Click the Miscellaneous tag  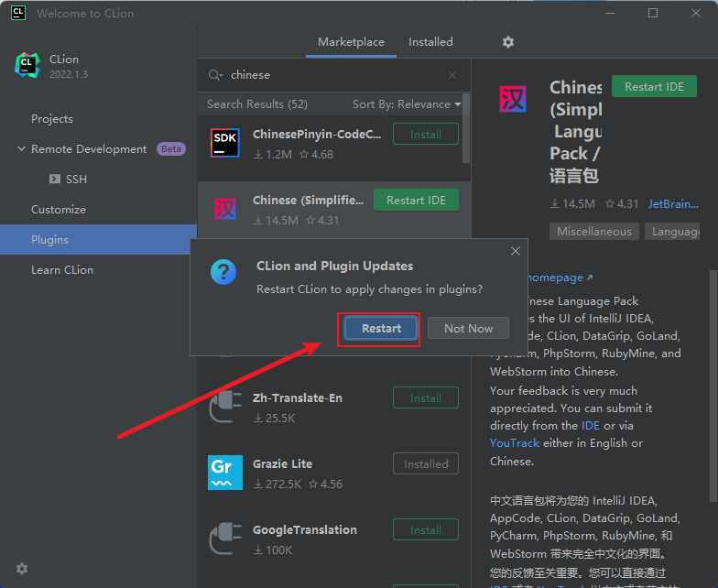pos(593,232)
